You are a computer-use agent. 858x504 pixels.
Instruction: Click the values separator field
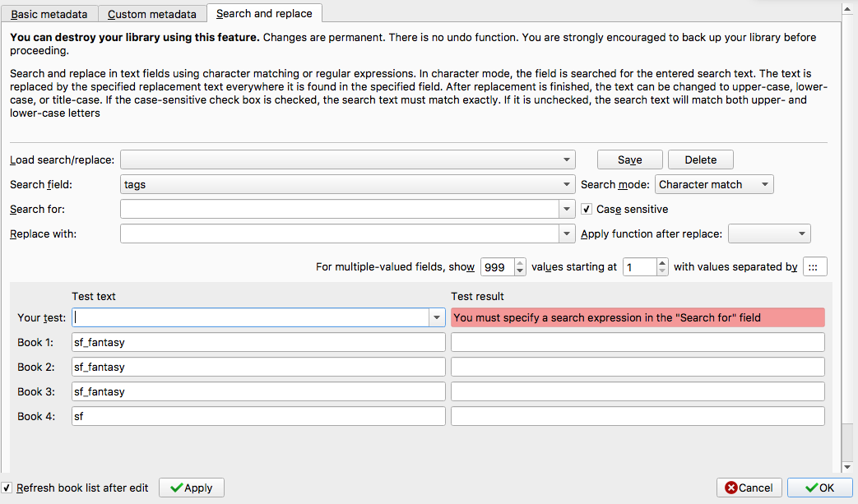coord(815,267)
